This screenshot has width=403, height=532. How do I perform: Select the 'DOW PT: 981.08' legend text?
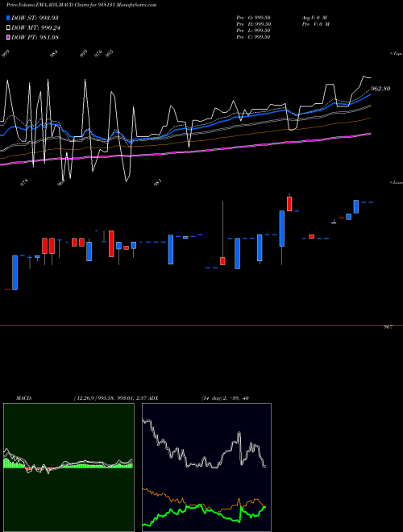[35, 37]
